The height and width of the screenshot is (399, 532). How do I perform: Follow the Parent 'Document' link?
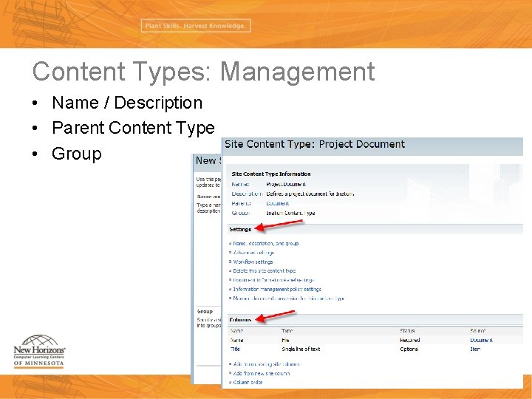click(x=278, y=204)
